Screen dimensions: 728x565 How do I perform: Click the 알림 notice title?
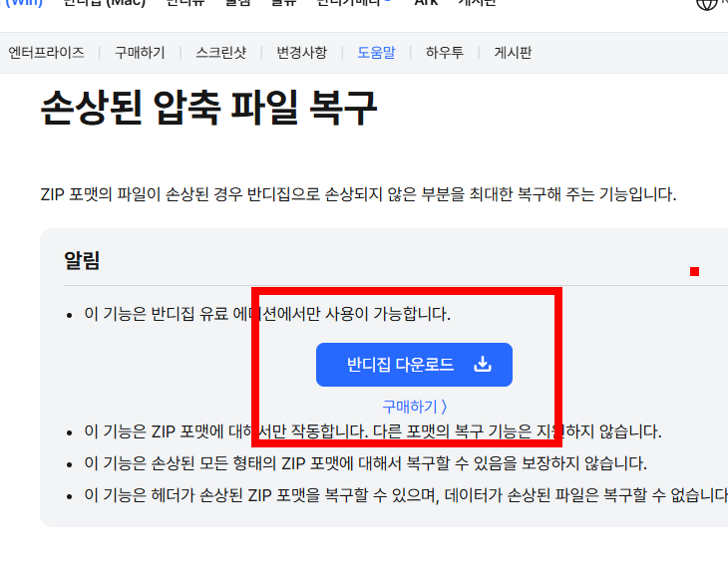click(82, 260)
